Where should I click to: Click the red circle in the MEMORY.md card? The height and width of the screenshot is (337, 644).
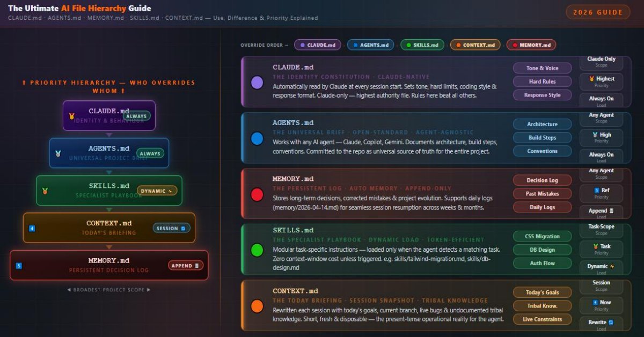coord(257,194)
